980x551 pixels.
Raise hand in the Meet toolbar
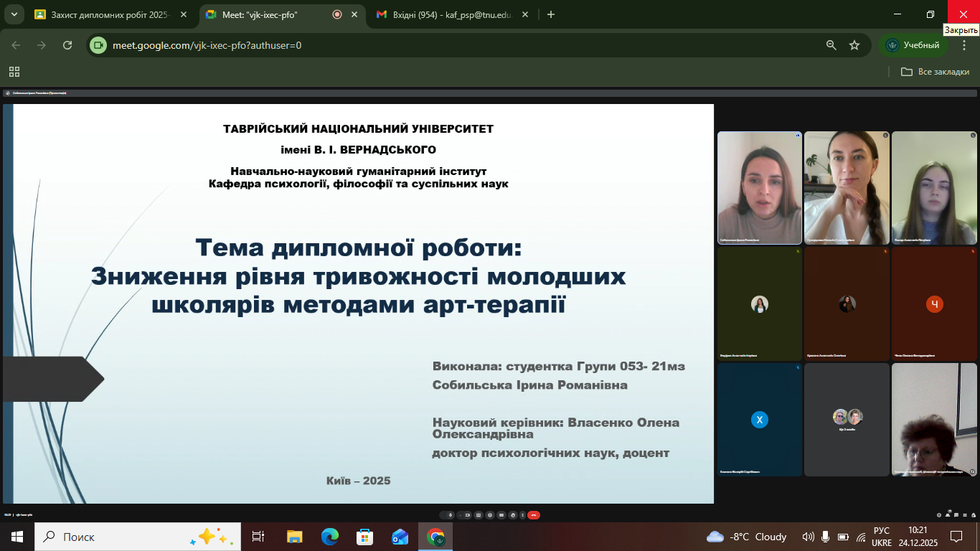tap(513, 515)
